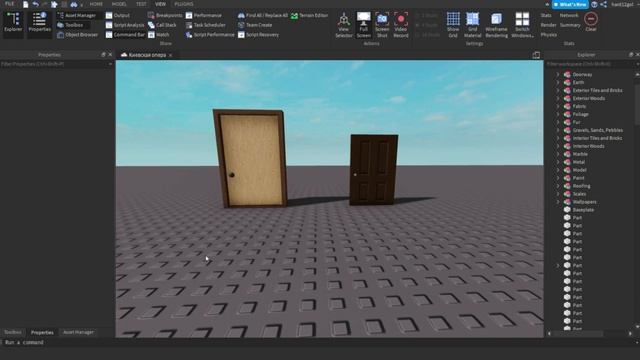Expand the Foliage folder
The image size is (640, 360).
point(558,114)
